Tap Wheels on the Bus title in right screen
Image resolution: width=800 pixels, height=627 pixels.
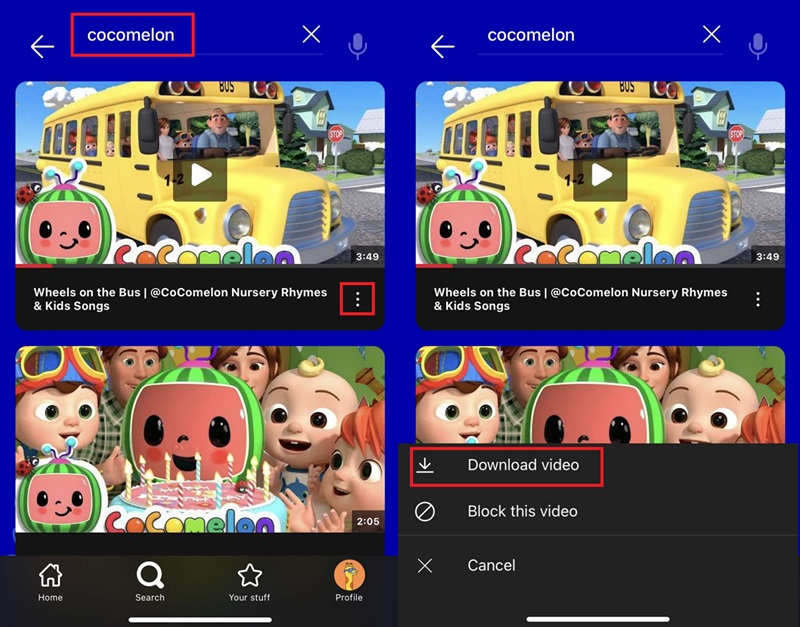pos(580,299)
